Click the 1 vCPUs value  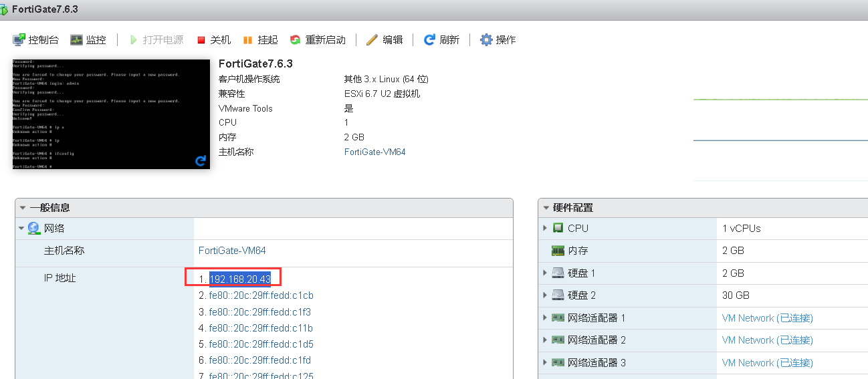click(742, 229)
